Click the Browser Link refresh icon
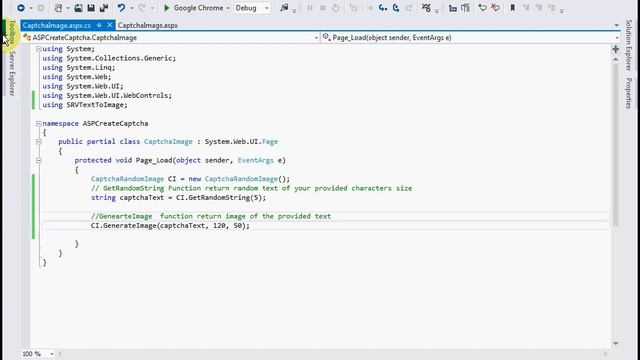Screen dimensions: 640x360 [x=284, y=8]
